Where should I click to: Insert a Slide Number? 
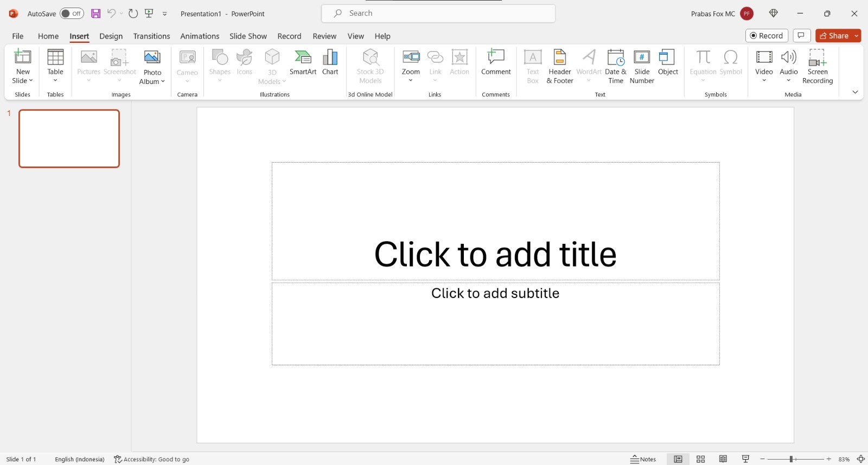(x=642, y=66)
